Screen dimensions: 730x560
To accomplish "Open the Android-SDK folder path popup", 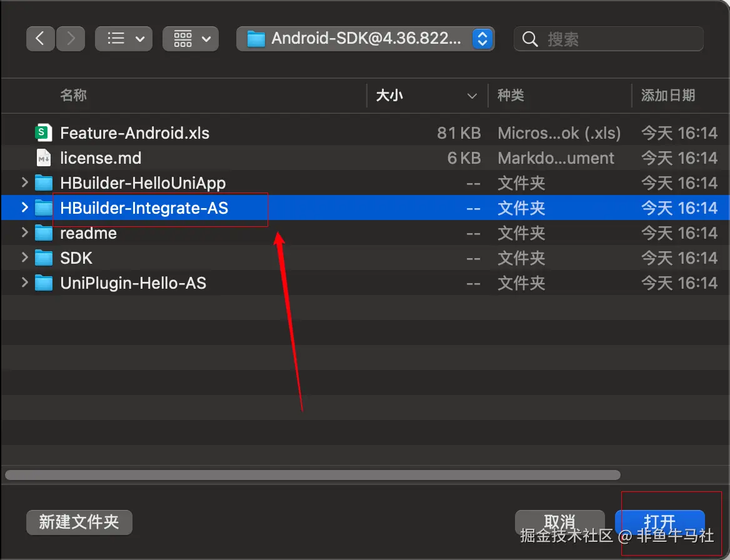I will [x=365, y=39].
